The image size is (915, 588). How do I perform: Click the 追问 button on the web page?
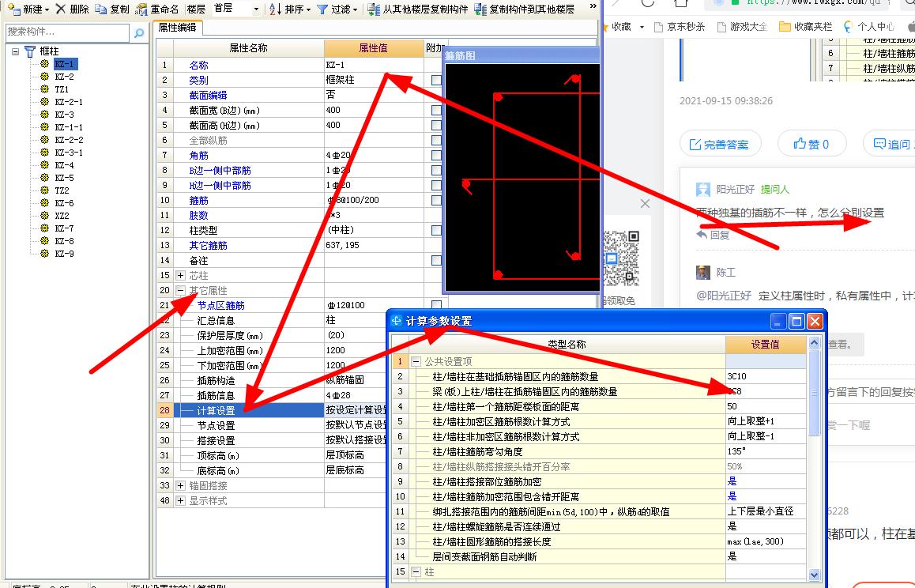pos(889,144)
